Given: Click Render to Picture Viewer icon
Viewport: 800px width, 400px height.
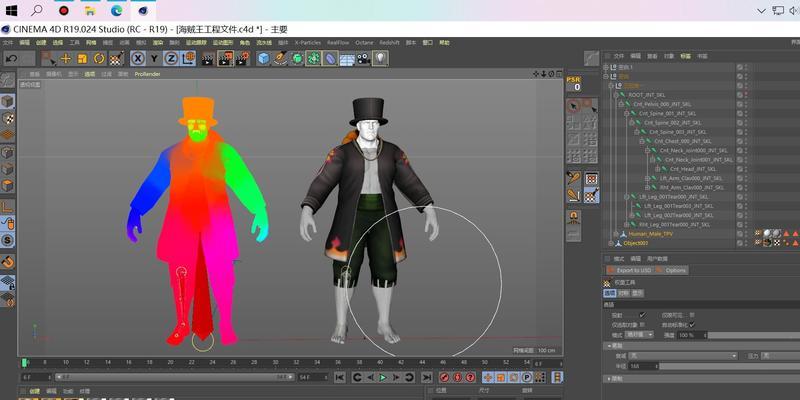Looking at the screenshot, I should (x=225, y=59).
